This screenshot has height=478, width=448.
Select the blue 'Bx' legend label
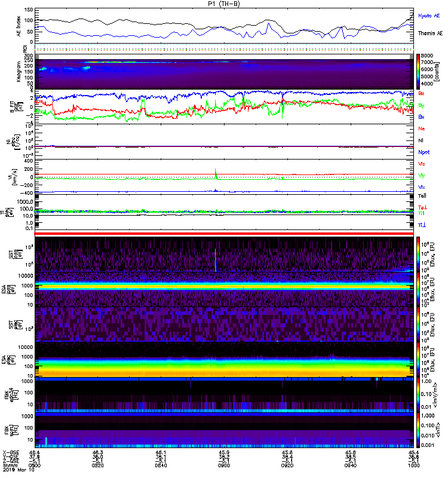tap(421, 117)
